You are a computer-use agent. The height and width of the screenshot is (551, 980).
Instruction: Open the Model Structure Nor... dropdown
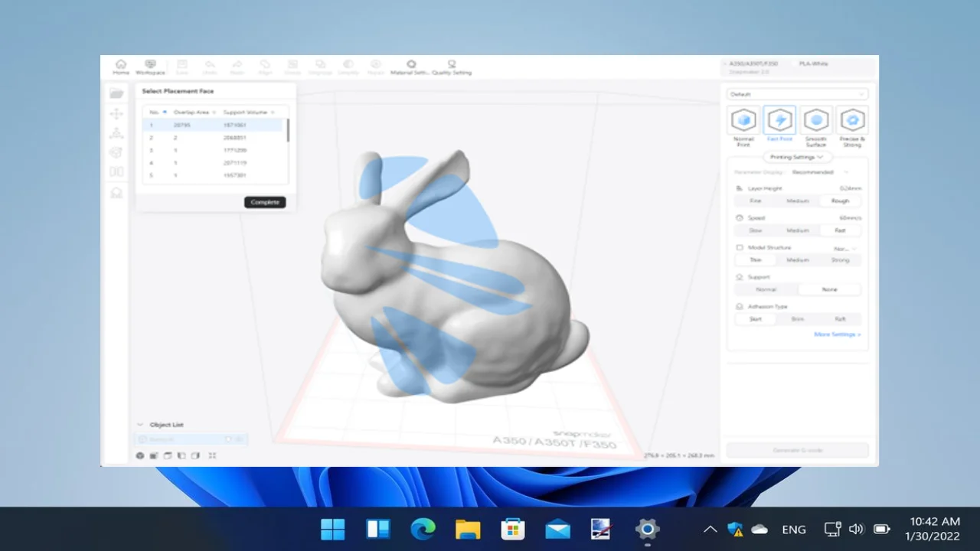(x=845, y=248)
